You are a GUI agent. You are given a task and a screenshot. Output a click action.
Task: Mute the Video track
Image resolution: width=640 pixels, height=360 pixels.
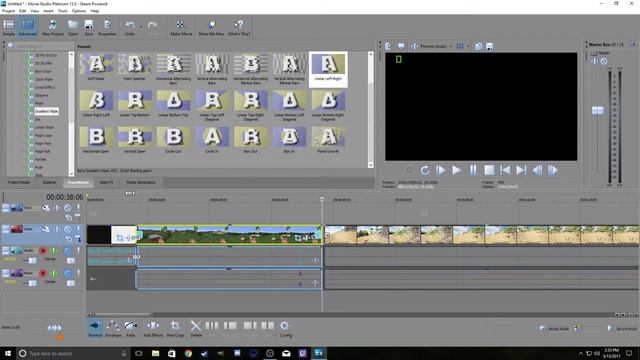[x=67, y=229]
